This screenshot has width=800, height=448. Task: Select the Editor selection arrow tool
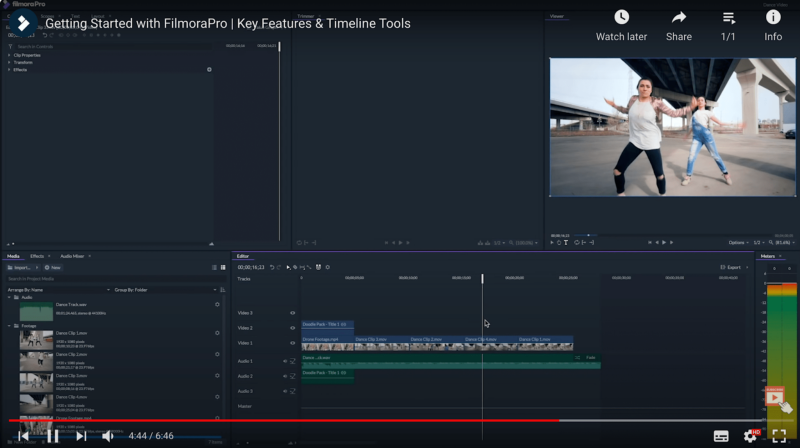288,267
